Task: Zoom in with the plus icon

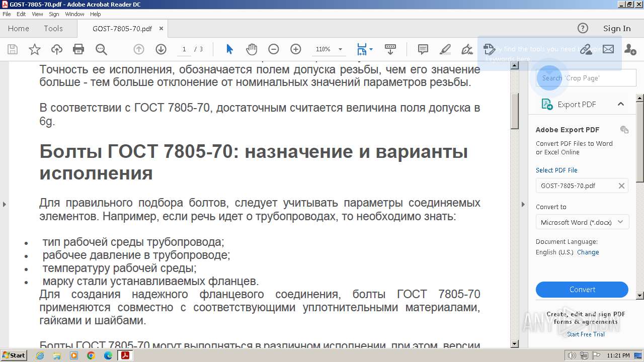Action: tap(296, 49)
